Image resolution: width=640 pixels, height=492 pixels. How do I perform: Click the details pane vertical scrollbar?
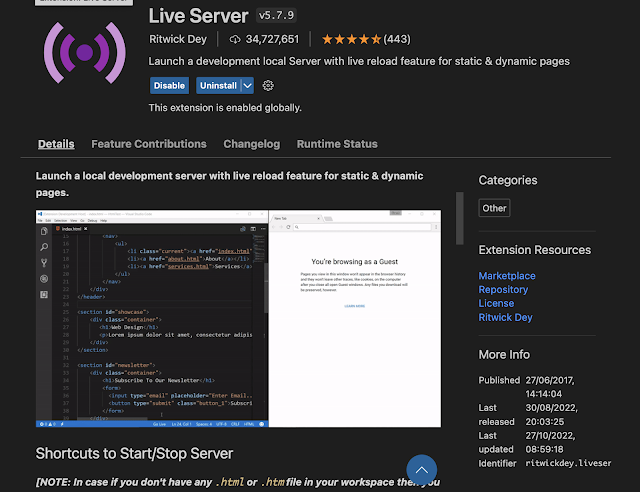(x=460, y=218)
